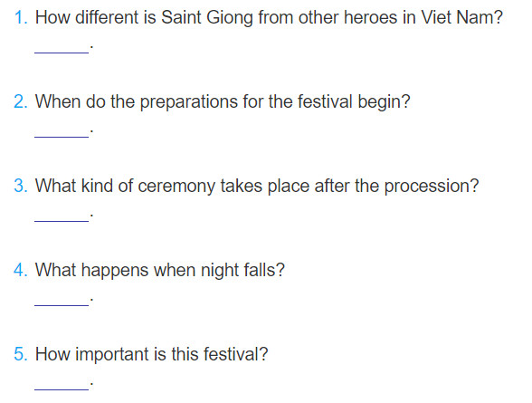Click the blue number 4 label
The height and width of the screenshot is (403, 532).
point(21,270)
